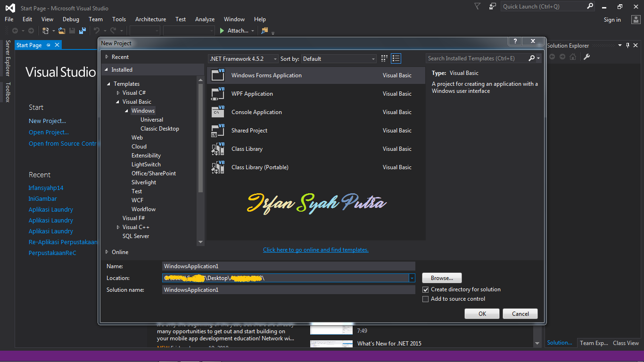Viewport: 644px width, 362px height.
Task: Select the Shared Project template icon
Action: pyautogui.click(x=218, y=131)
